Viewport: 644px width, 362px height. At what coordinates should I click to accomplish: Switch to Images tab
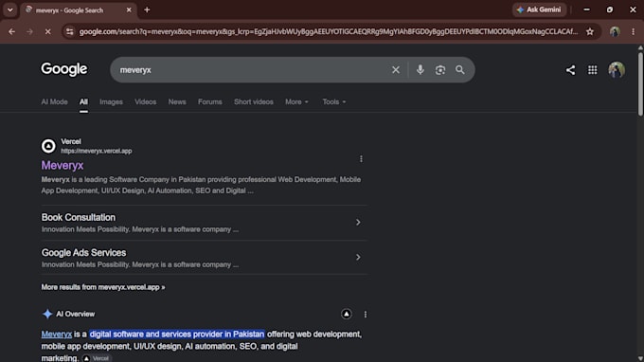(111, 102)
